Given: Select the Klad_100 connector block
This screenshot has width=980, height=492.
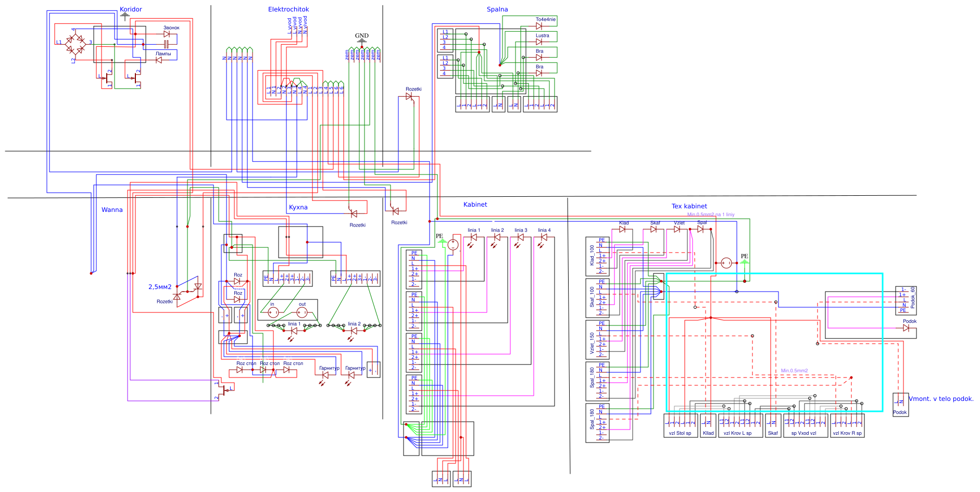Looking at the screenshot, I should point(597,255).
